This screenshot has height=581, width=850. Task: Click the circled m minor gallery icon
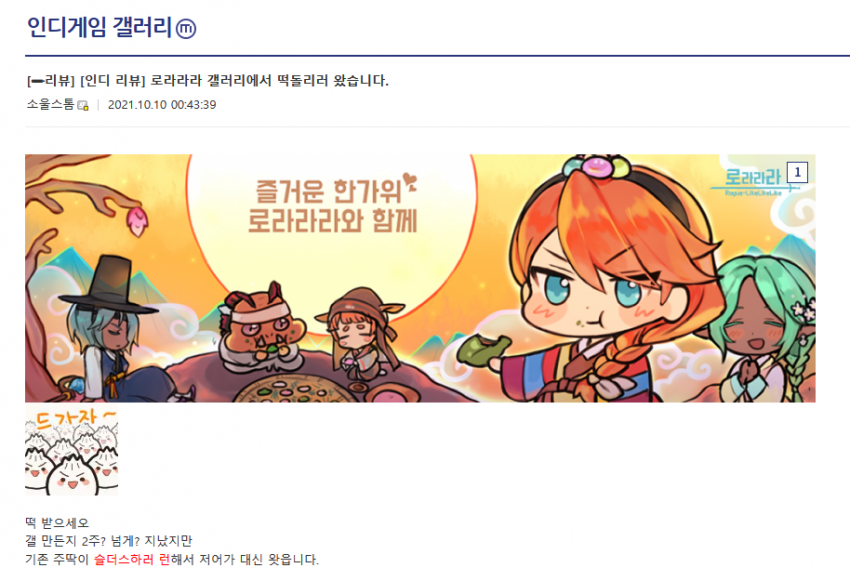[x=186, y=28]
